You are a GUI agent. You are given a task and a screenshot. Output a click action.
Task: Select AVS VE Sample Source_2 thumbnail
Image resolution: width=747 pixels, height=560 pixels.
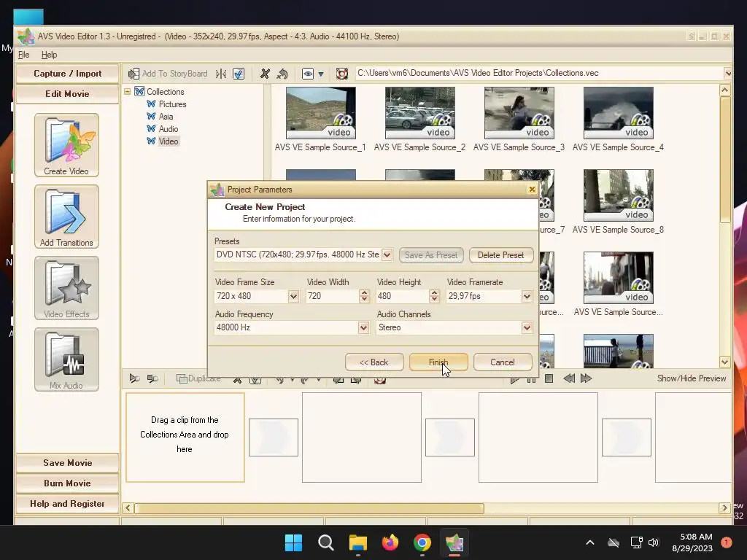click(419, 113)
